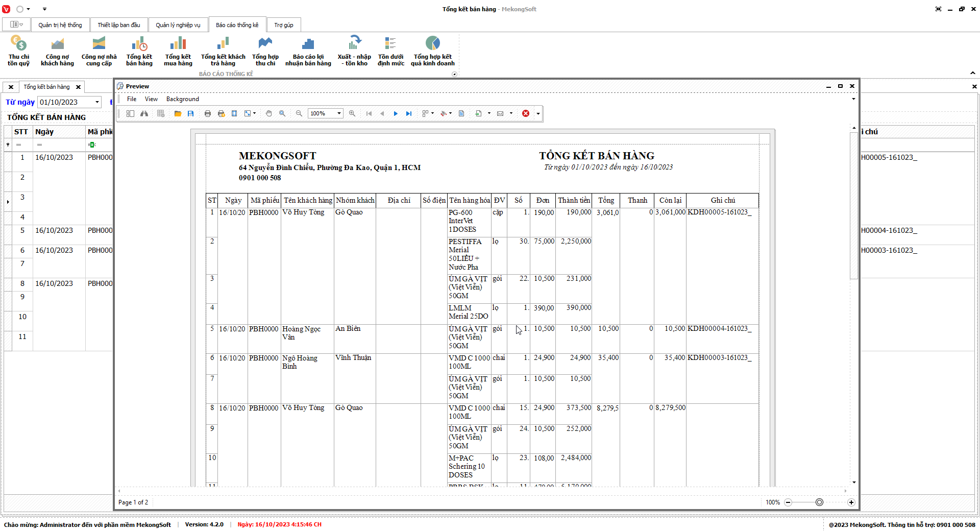Select the Hand tool in preview toolbar
The image size is (980, 531).
(268, 113)
